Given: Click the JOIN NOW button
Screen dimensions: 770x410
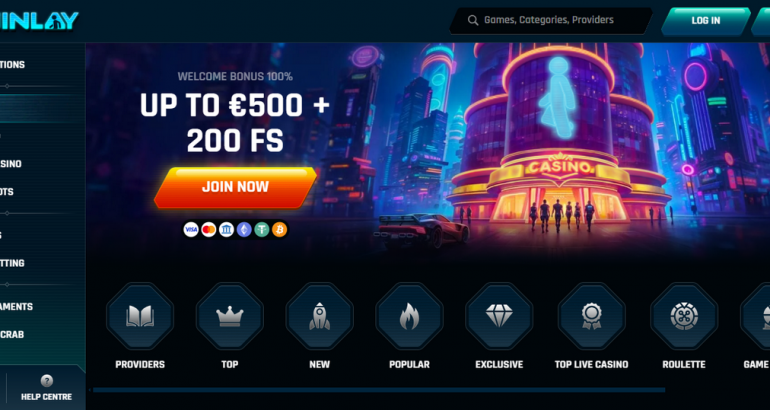Looking at the screenshot, I should click(x=235, y=187).
